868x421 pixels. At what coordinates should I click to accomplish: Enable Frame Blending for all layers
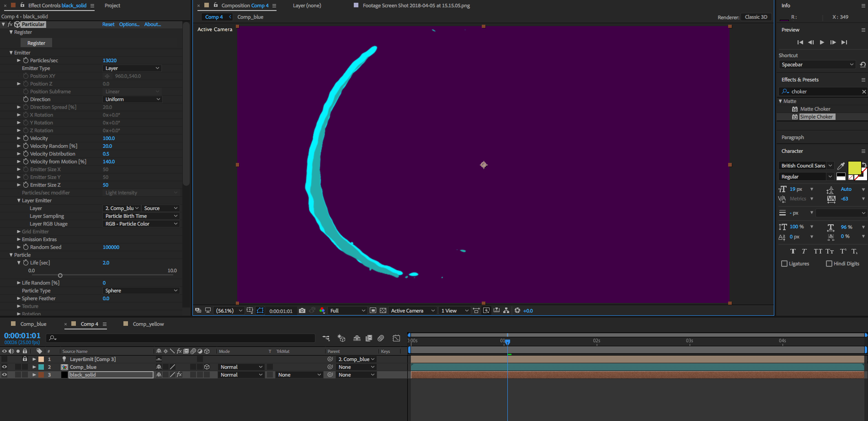[369, 338]
